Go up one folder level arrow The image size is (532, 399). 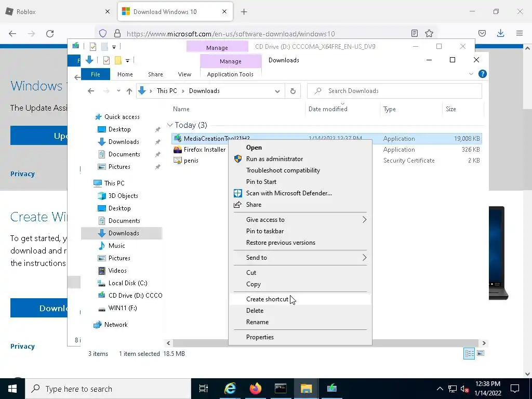[x=129, y=91]
